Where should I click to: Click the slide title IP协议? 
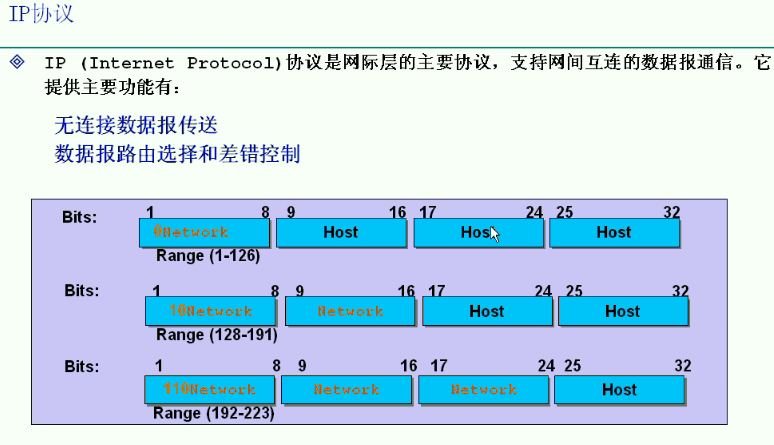pos(41,13)
